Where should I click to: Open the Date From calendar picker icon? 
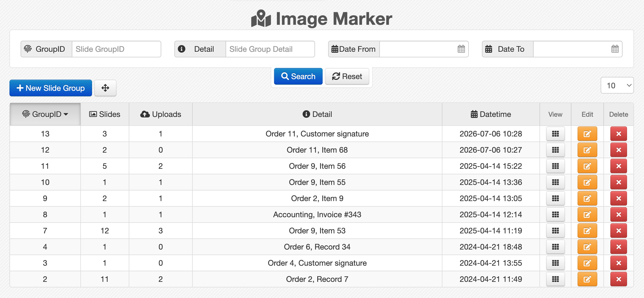[x=461, y=49]
